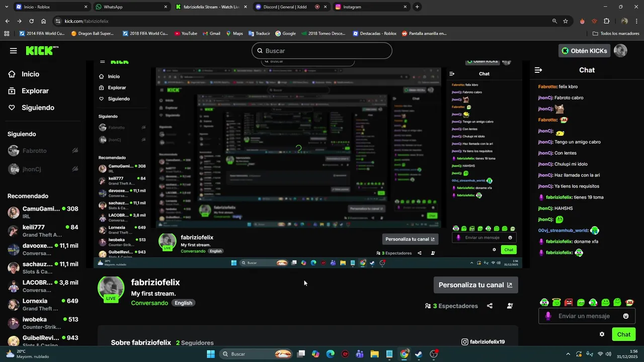Click Obtén KICKs button

point(585,51)
